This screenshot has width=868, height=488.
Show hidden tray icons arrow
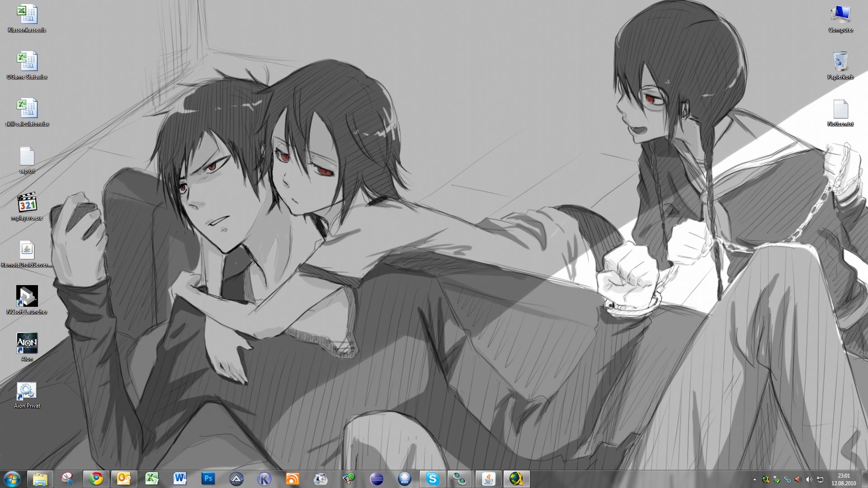(x=755, y=479)
